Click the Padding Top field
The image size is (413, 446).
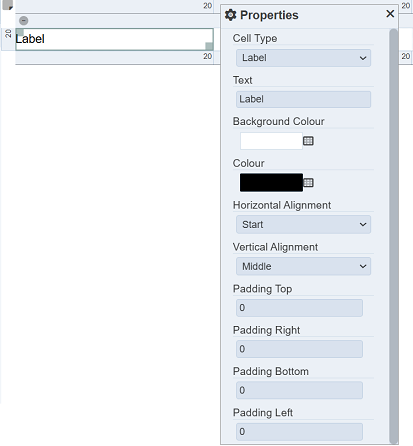[299, 308]
